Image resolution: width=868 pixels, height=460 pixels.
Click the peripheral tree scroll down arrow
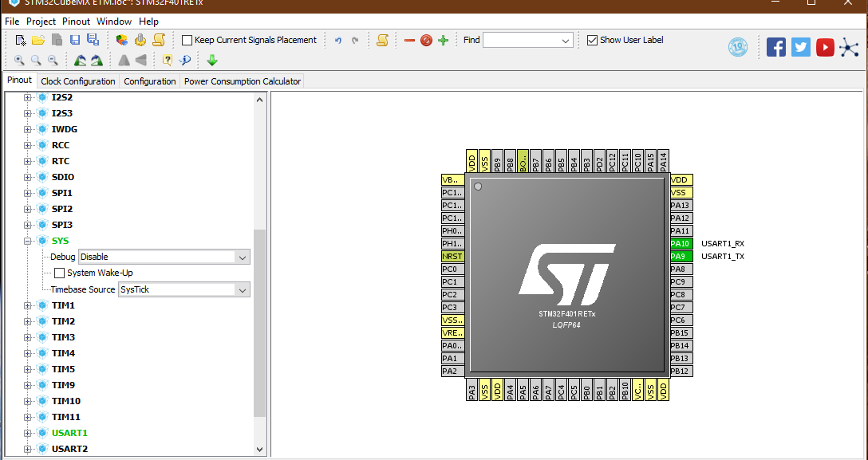point(259,450)
